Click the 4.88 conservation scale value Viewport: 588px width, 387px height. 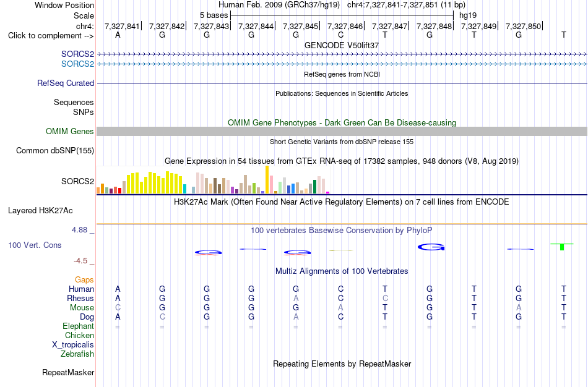click(79, 229)
